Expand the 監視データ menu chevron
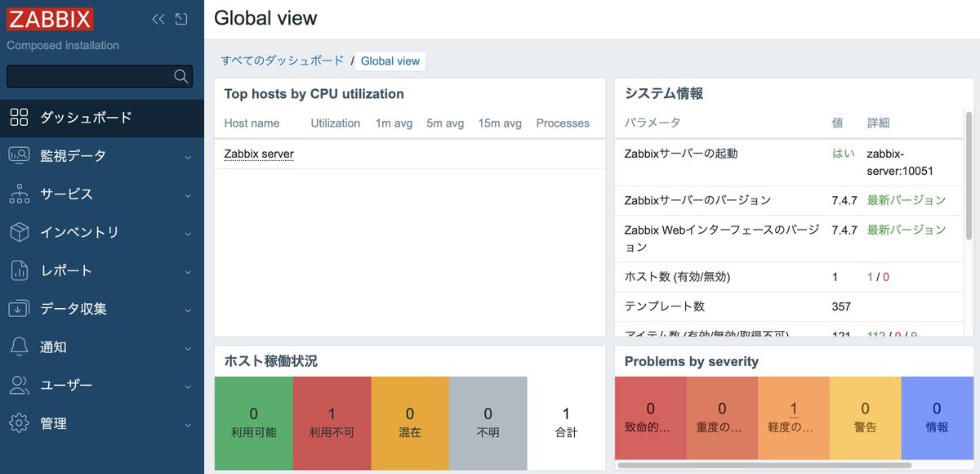980x474 pixels. [x=188, y=157]
